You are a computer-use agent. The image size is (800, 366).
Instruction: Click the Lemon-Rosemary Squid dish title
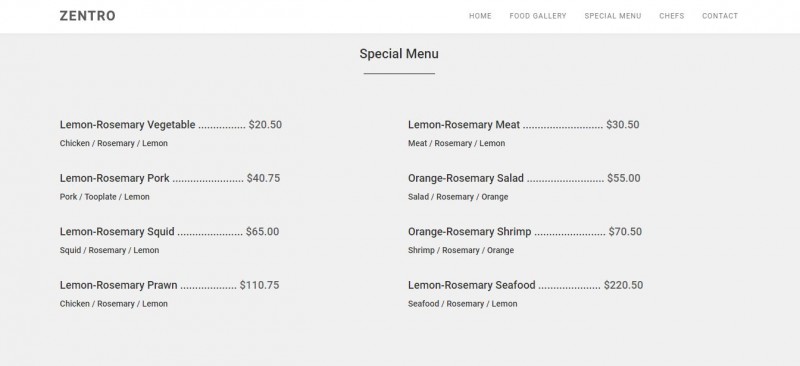(x=117, y=232)
